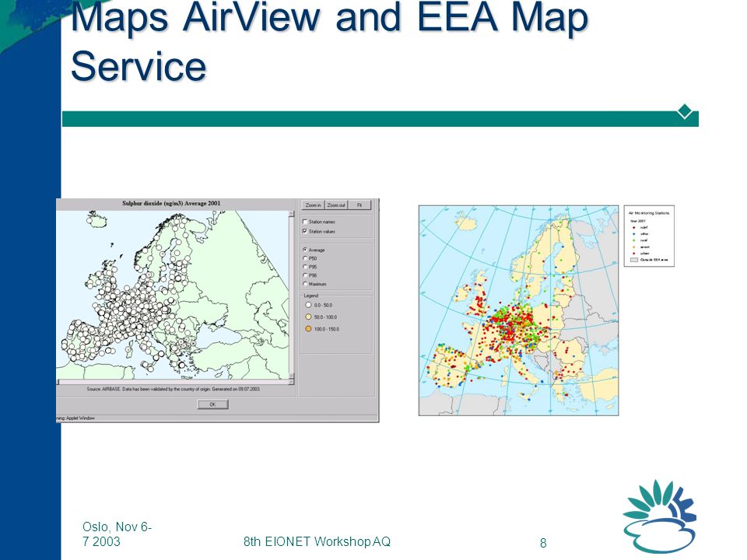Click the AirView map vertical scrollbar
This screenshot has height=560, width=747.
(x=292, y=296)
